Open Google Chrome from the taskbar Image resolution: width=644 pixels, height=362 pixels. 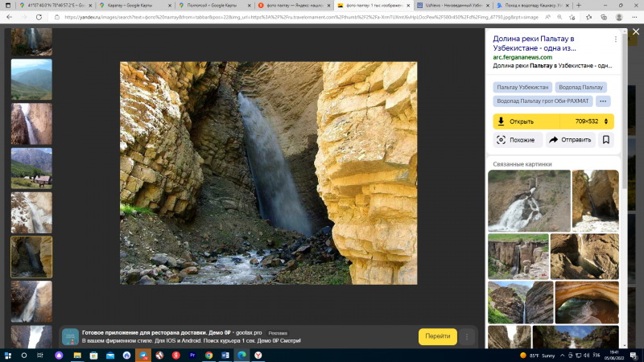coord(208,356)
